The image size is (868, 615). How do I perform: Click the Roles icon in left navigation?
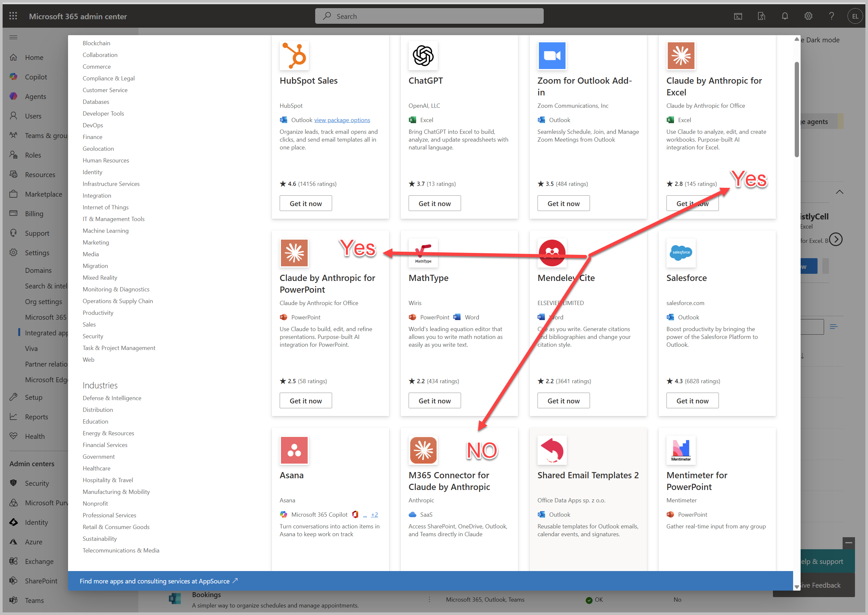tap(14, 155)
